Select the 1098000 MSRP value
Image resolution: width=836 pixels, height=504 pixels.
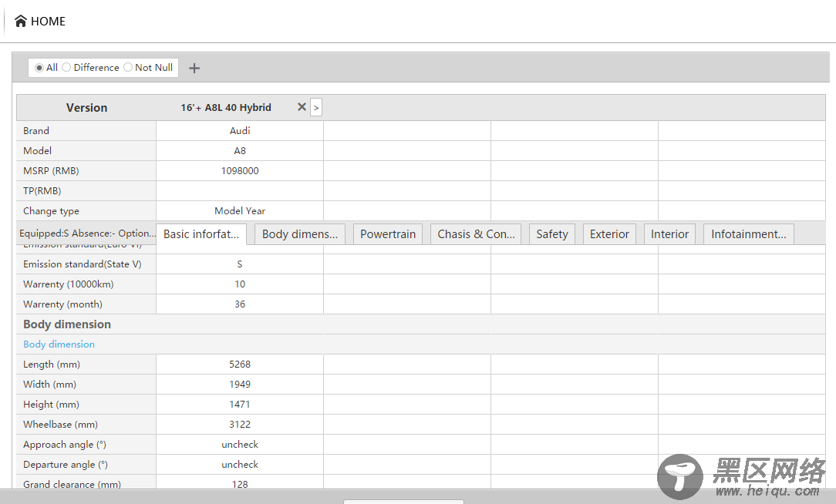pos(240,171)
